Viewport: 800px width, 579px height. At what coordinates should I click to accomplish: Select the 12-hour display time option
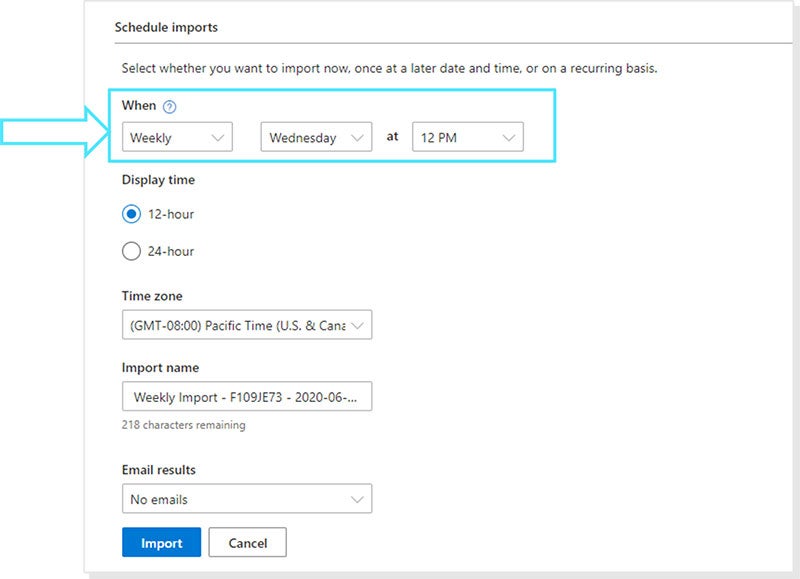(x=131, y=214)
